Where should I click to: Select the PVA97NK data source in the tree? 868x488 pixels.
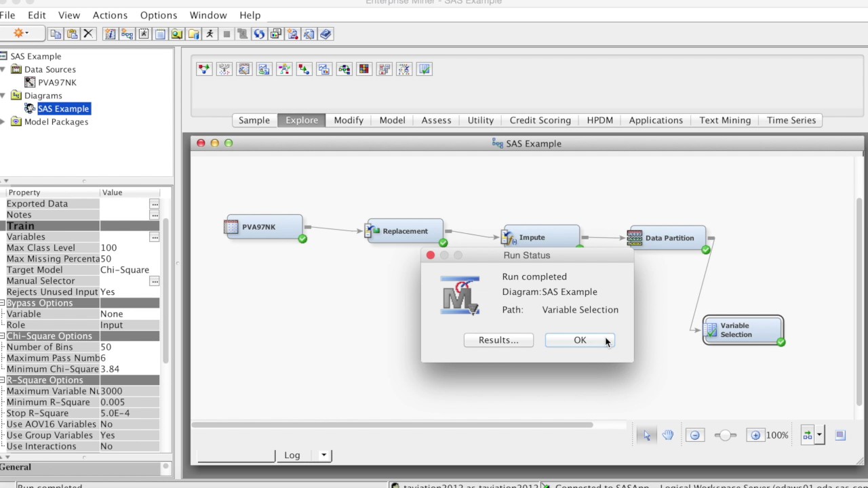click(57, 83)
